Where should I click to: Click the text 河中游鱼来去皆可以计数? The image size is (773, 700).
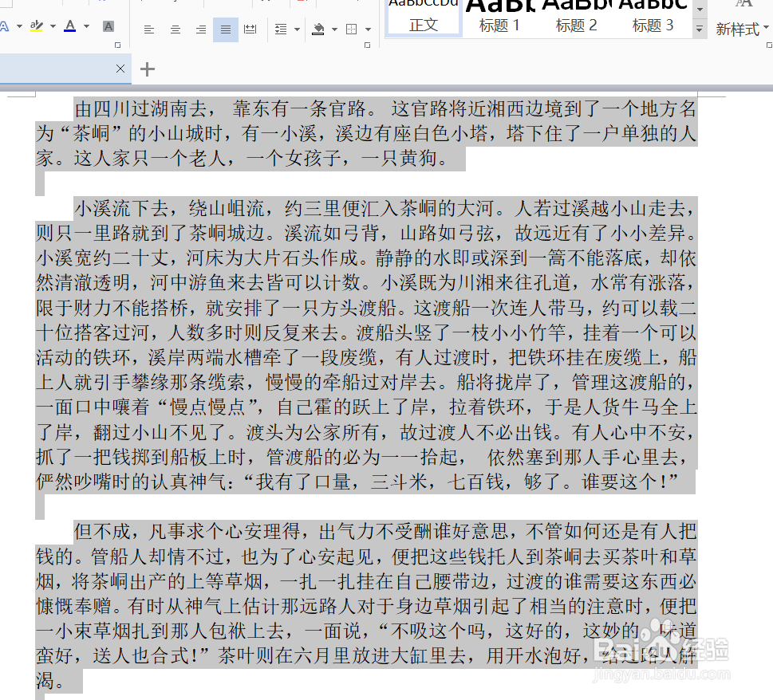coord(254,283)
